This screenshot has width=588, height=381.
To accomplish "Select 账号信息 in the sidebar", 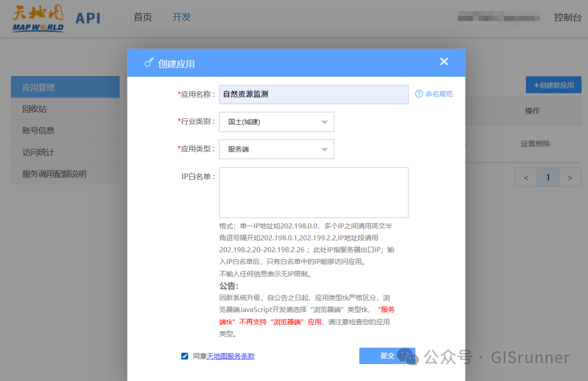I will point(65,131).
